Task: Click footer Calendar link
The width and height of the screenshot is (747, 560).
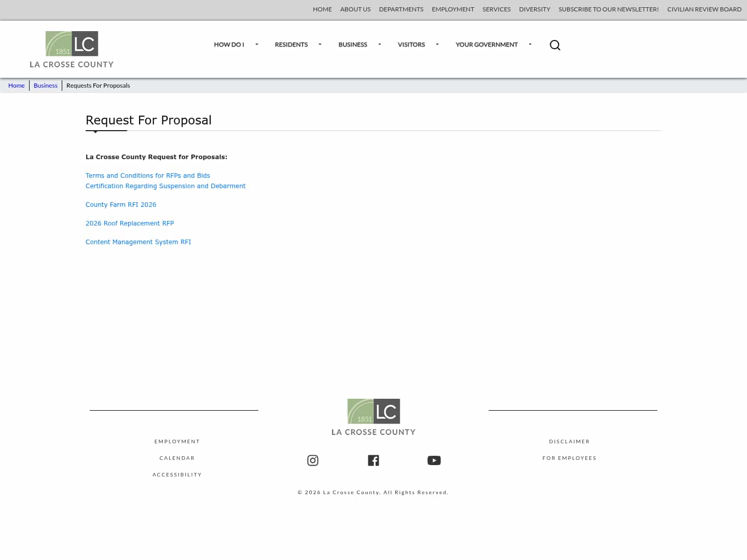Action: pos(177,458)
